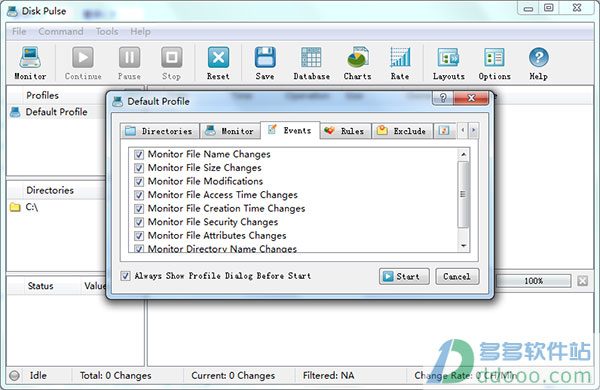Click the events list scrollbar thumb
600x390 pixels.
(463, 194)
